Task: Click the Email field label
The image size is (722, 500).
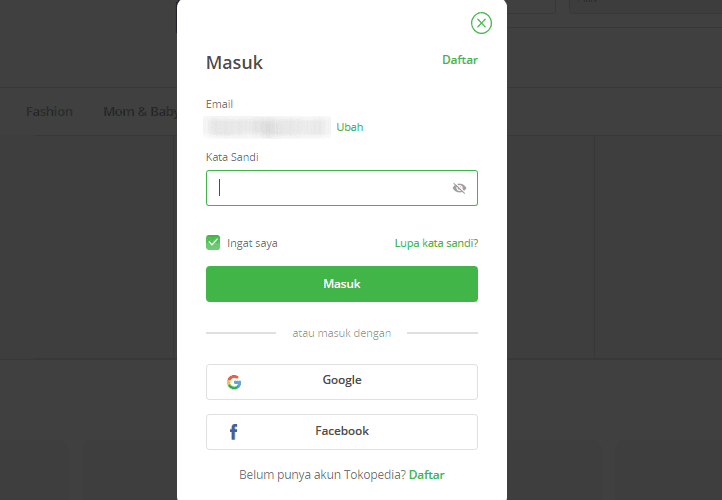Action: coord(219,104)
